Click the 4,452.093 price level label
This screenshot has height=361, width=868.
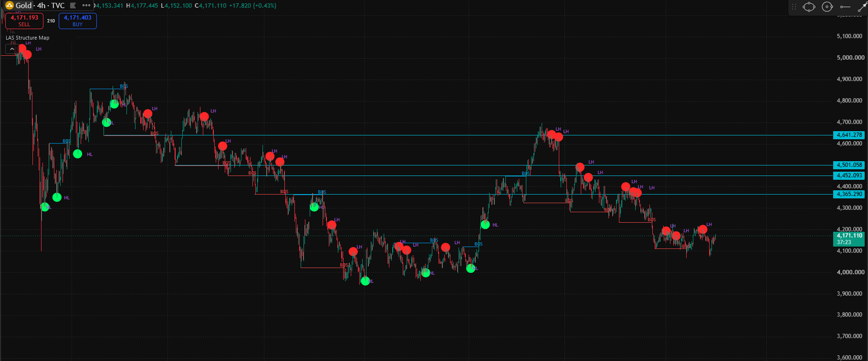849,175
